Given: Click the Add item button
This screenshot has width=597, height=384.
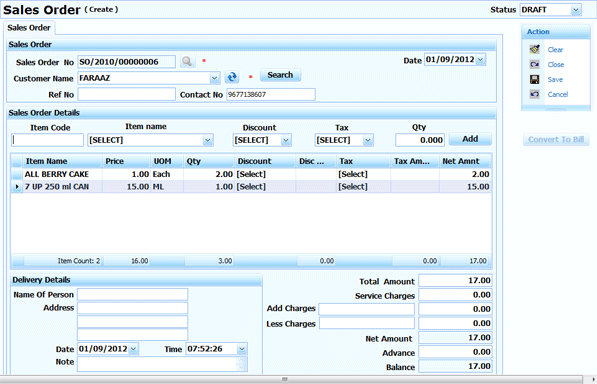Looking at the screenshot, I should 470,139.
